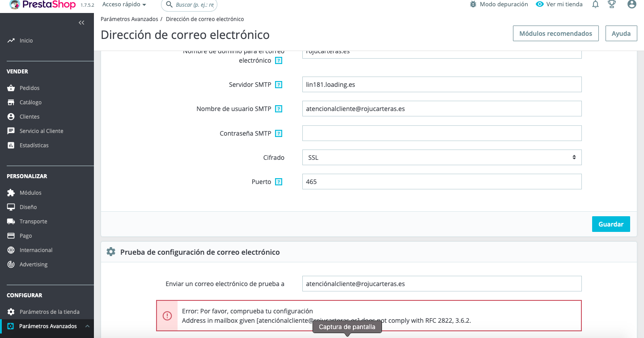The image size is (644, 338).
Task: Open Pedidos in the sidebar
Action: pyautogui.click(x=30, y=88)
